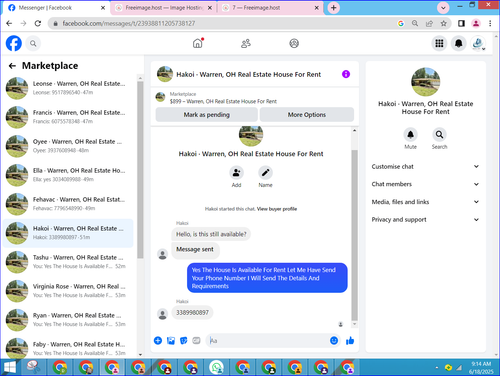Expand the Customise chat section
The width and height of the screenshot is (500, 376).
click(x=425, y=166)
